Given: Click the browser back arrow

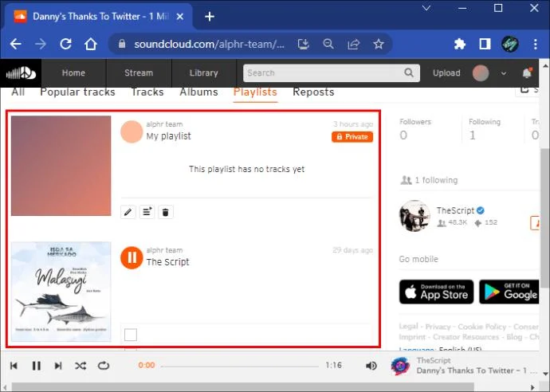Looking at the screenshot, I should (x=15, y=44).
